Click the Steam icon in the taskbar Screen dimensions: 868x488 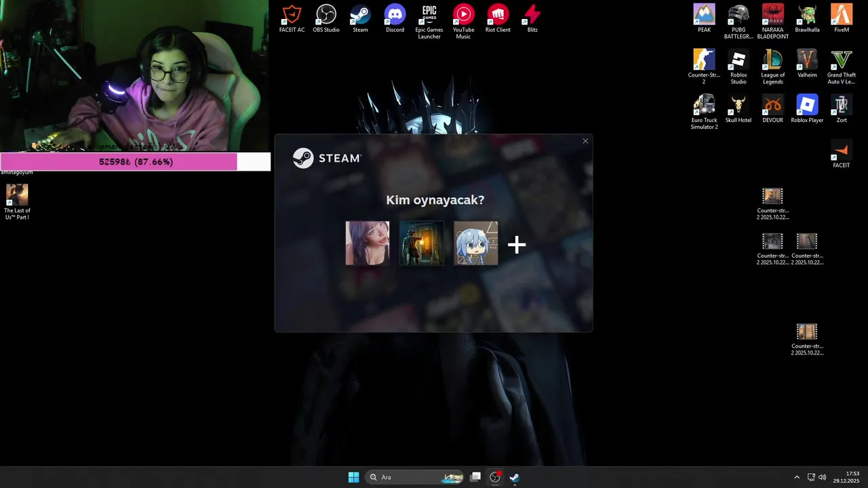point(515,477)
